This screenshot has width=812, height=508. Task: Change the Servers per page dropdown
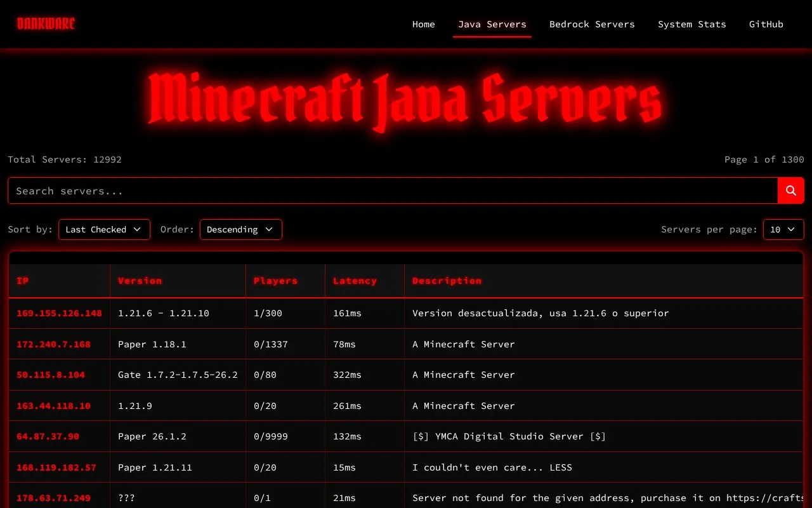[783, 229]
